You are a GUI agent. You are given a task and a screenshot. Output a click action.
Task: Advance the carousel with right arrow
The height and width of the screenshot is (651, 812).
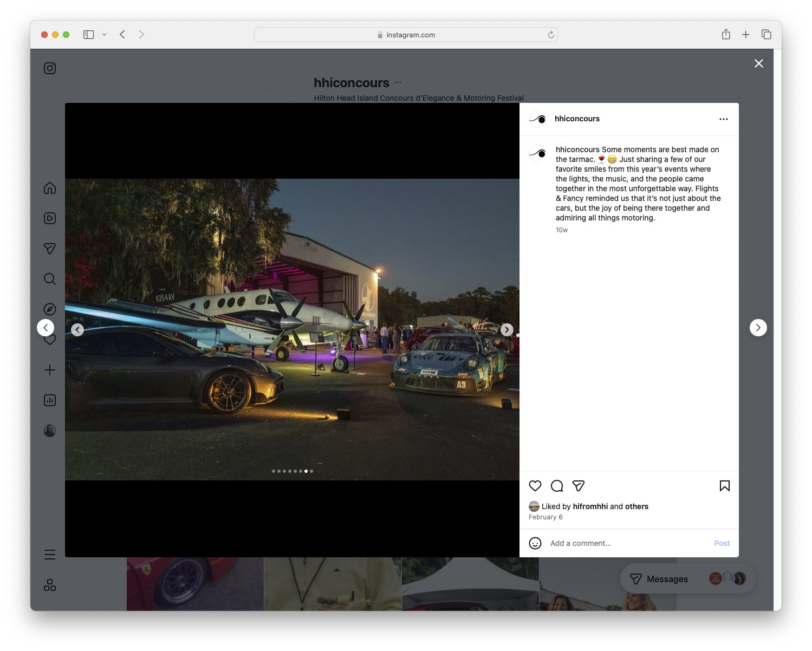click(507, 329)
